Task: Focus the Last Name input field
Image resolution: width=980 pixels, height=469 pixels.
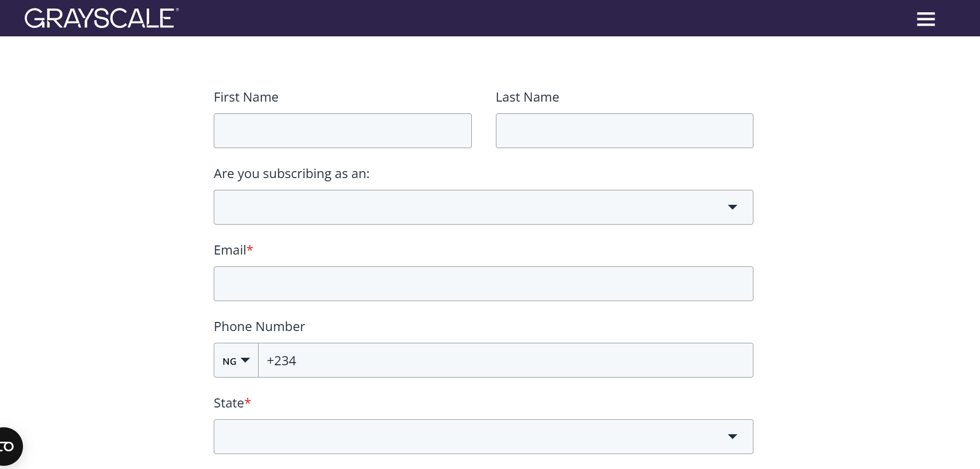Action: point(624,130)
